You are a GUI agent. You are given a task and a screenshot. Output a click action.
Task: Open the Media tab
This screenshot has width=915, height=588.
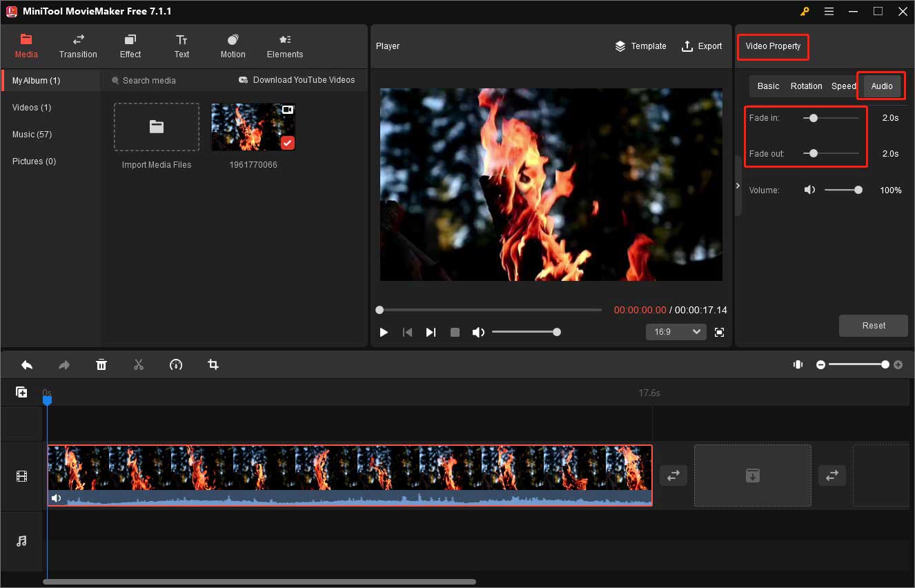tap(26, 46)
